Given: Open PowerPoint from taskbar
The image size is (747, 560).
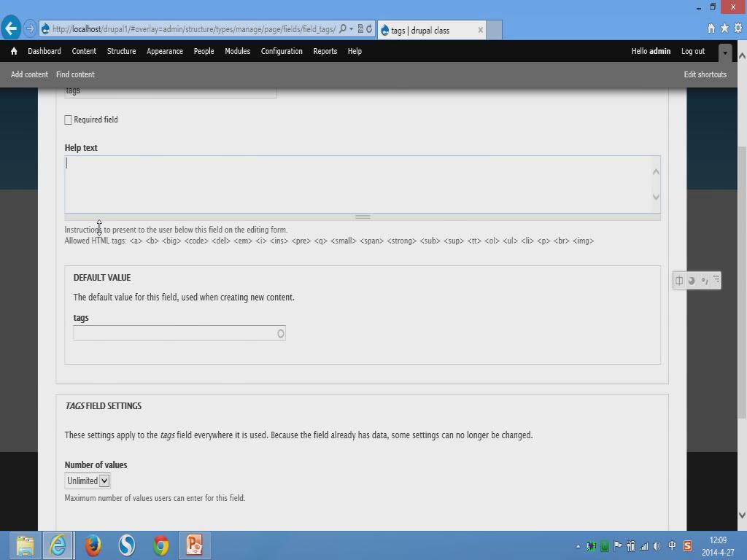Looking at the screenshot, I should point(194,545).
